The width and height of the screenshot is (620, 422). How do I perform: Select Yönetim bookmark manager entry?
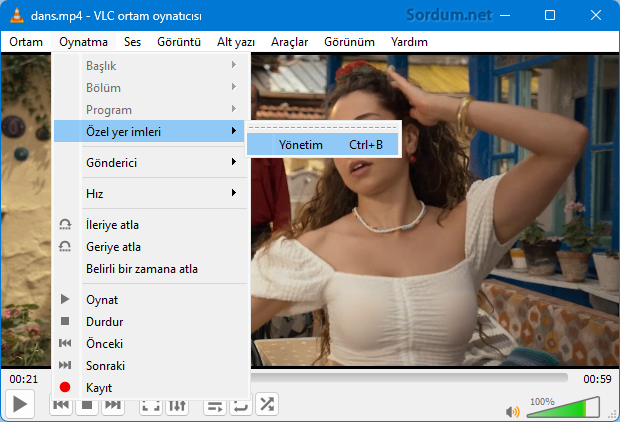[322, 145]
